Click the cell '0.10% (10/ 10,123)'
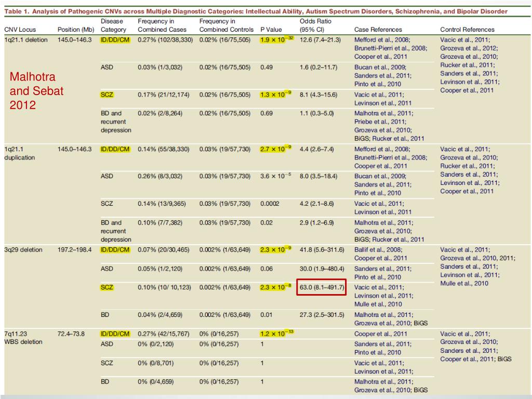 tap(164, 287)
